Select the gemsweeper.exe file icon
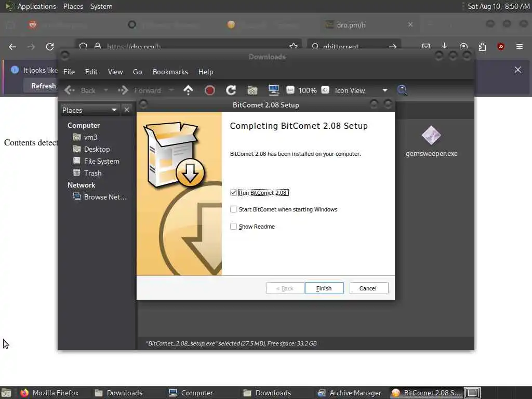 [x=431, y=136]
